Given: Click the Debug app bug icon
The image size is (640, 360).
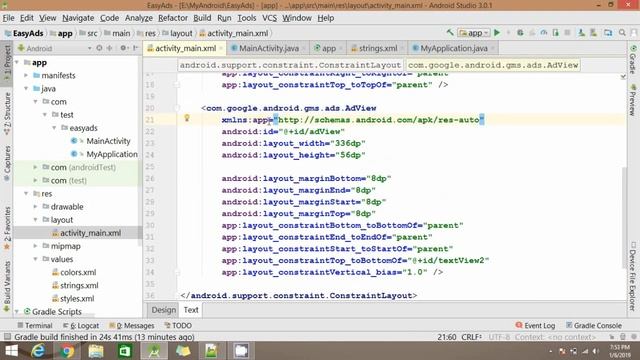Looking at the screenshot, I should [x=520, y=33].
